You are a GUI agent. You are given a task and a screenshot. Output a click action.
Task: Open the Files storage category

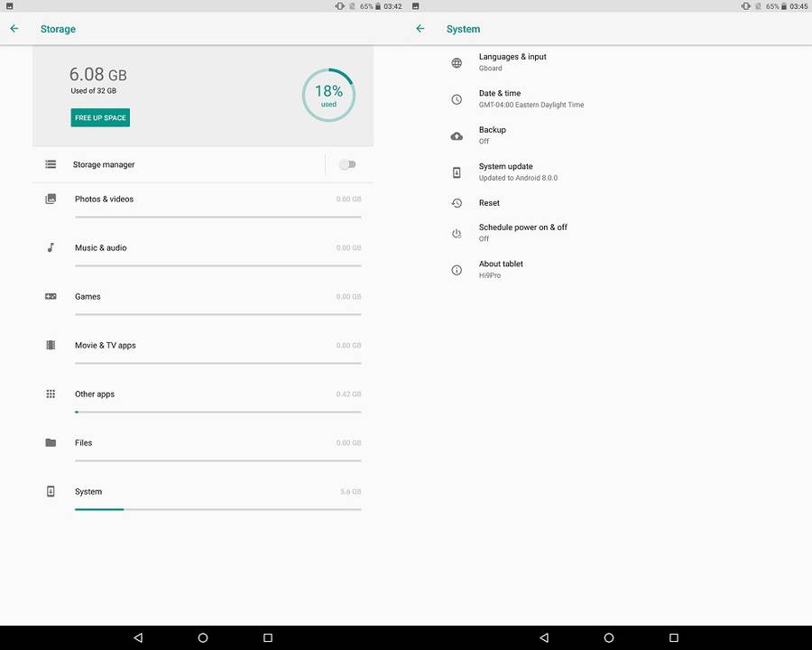83,443
